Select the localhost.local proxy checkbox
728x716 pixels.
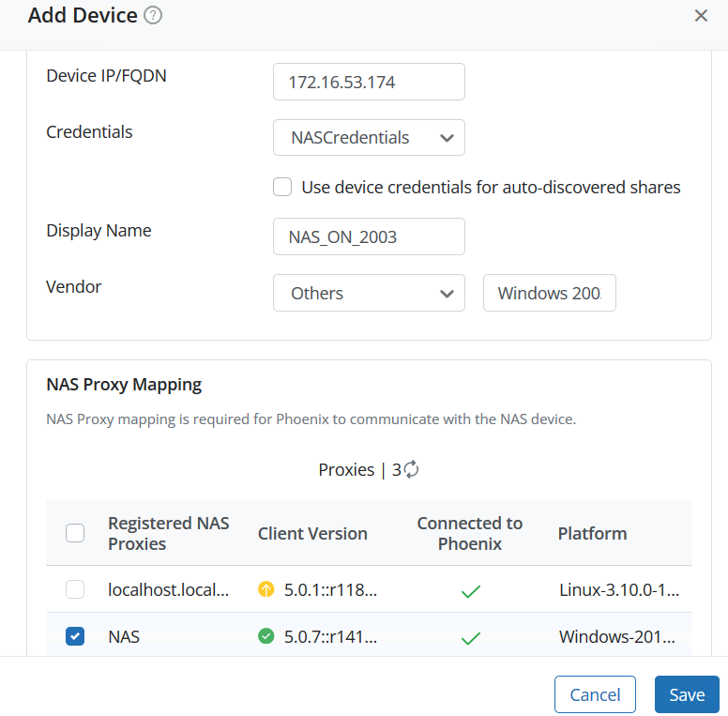tap(75, 590)
